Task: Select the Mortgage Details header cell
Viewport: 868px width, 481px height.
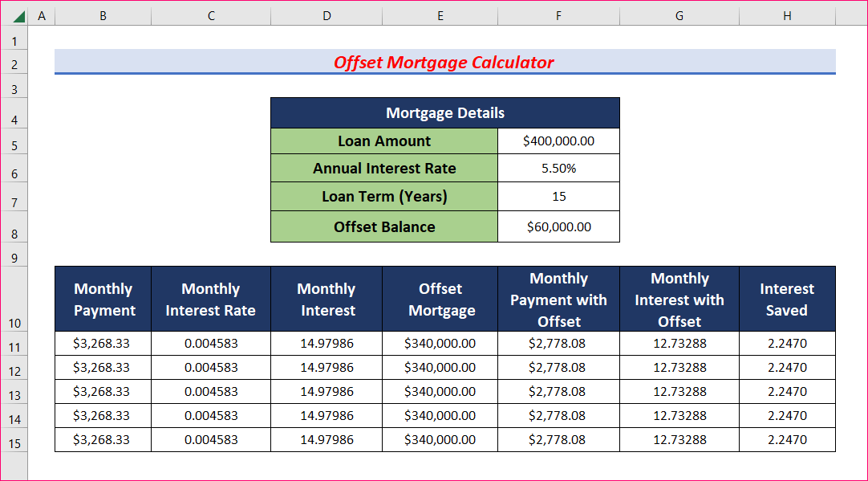Action: (x=444, y=112)
